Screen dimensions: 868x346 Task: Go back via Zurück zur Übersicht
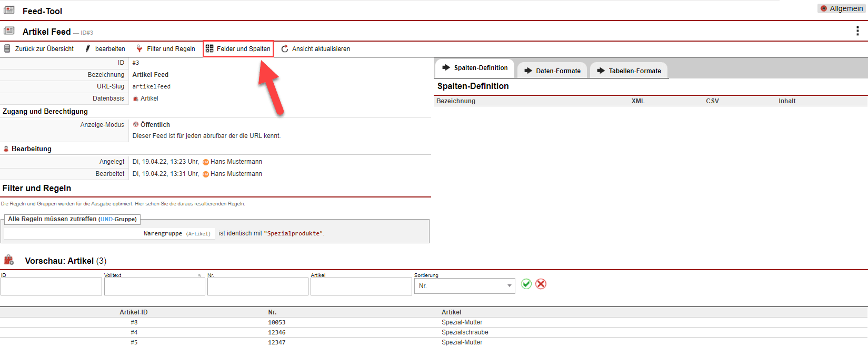pyautogui.click(x=39, y=49)
